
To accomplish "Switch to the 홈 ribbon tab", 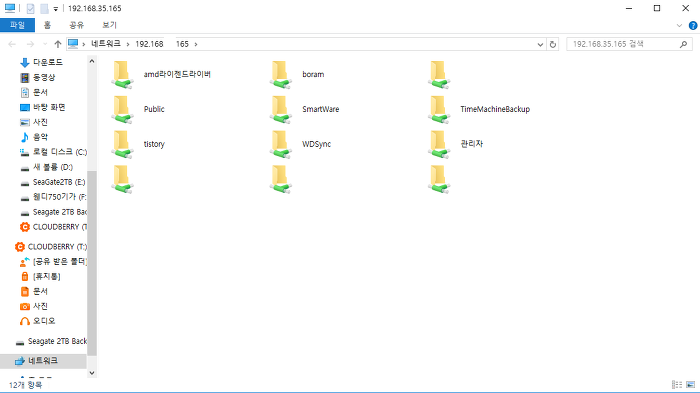I will pos(47,25).
